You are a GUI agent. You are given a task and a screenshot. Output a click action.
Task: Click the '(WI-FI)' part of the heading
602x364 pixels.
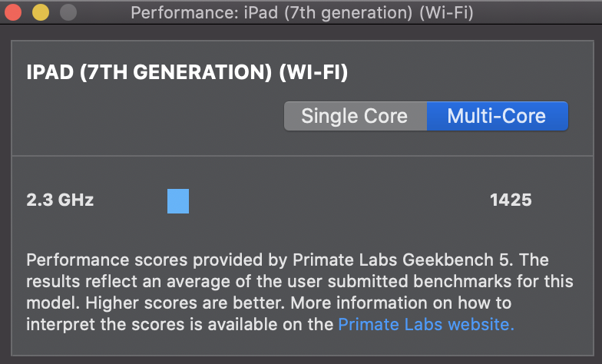313,73
